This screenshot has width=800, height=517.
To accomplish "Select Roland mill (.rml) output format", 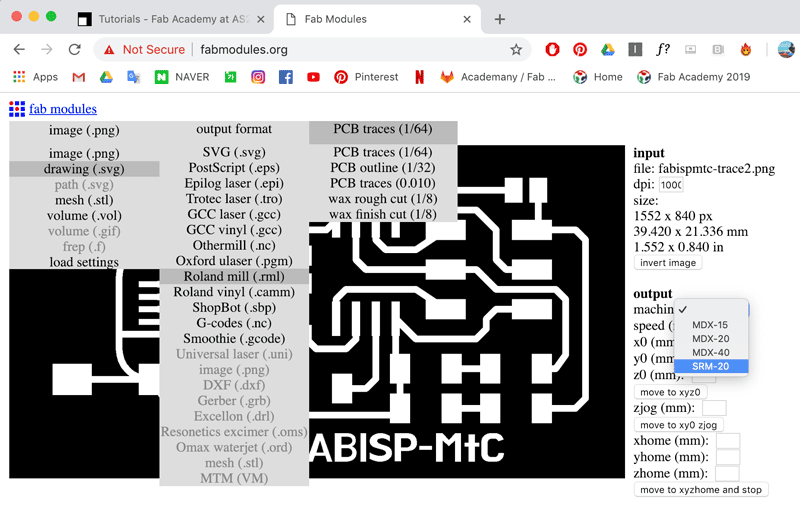I will 234,277.
